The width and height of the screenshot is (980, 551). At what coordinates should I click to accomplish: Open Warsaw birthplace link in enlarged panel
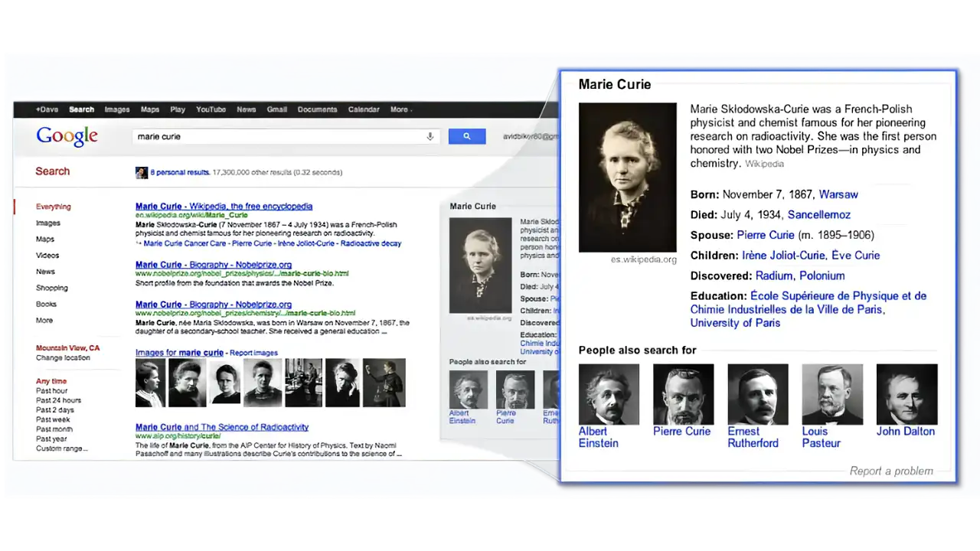point(838,194)
